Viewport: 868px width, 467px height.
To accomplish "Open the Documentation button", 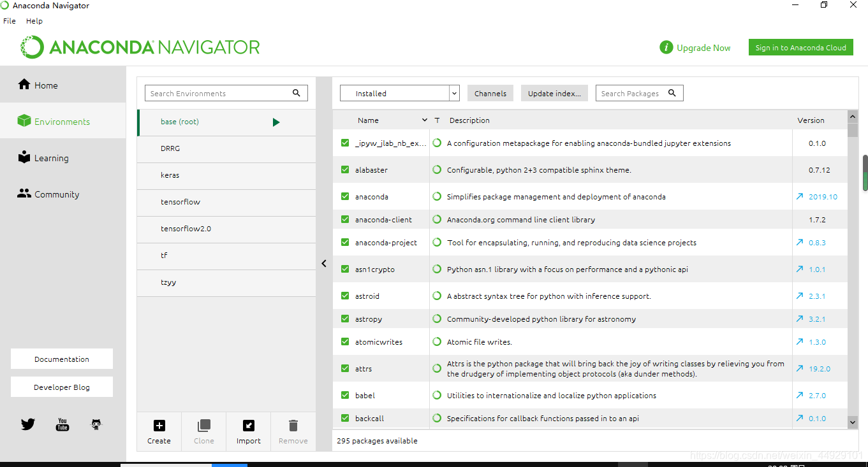I will pos(62,359).
